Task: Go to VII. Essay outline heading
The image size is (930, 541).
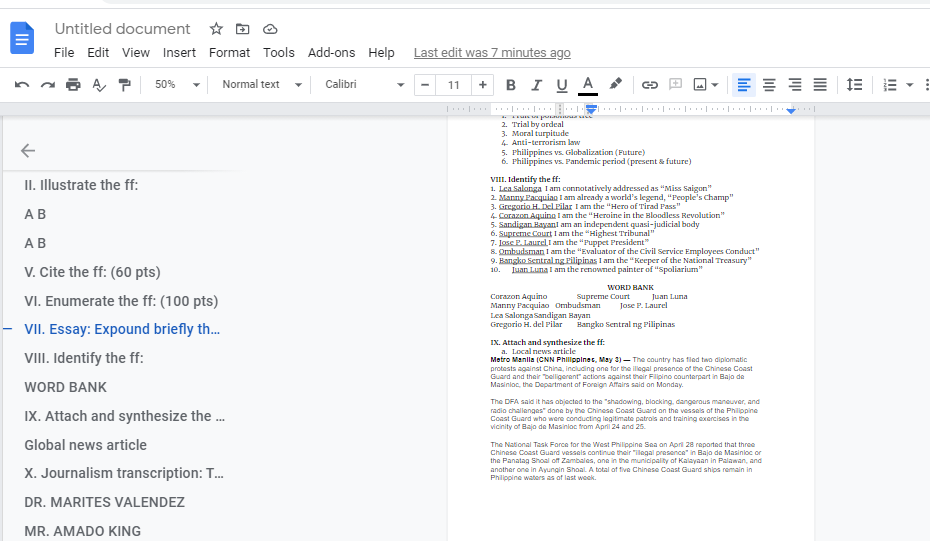Action: click(x=122, y=329)
